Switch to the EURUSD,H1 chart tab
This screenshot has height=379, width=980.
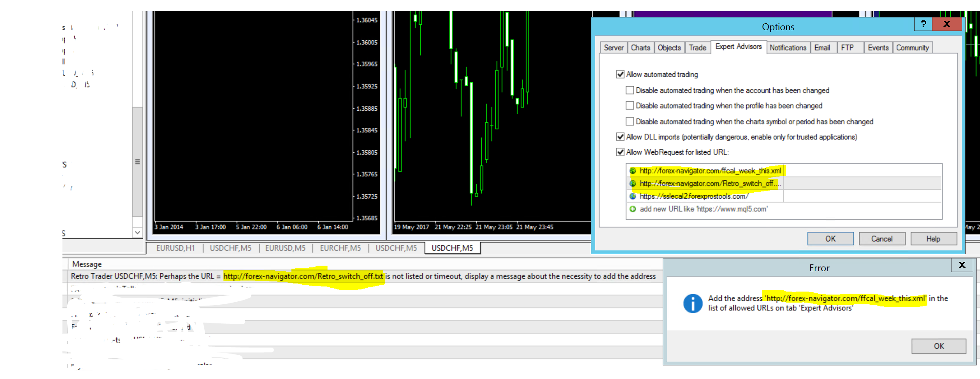tap(175, 248)
